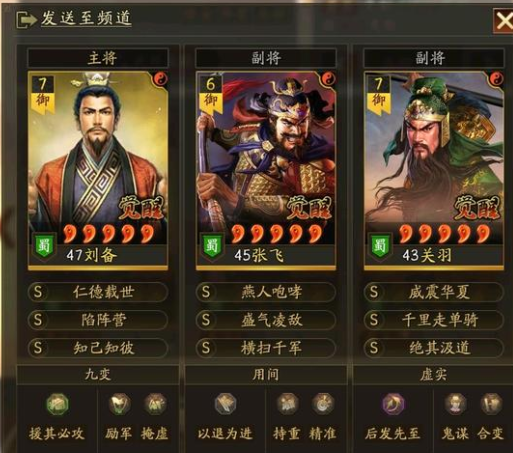The image size is (513, 453).
Task: Select the 精准 tactic icon
Action: (323, 404)
